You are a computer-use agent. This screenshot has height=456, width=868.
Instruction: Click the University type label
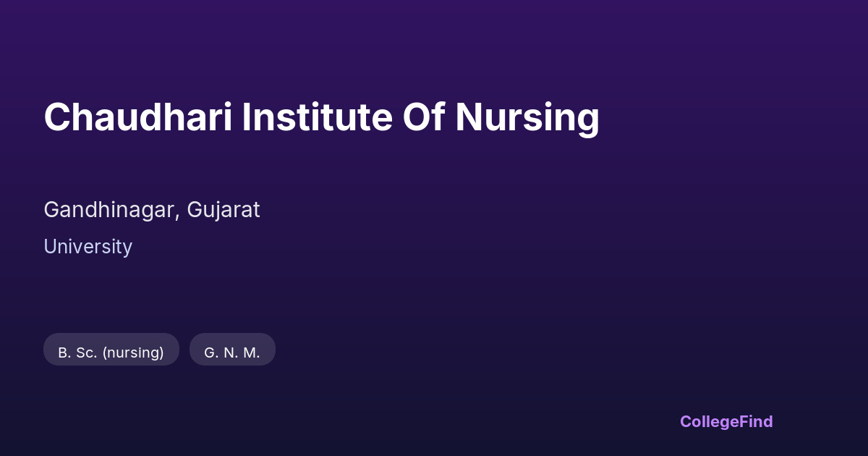(x=88, y=247)
